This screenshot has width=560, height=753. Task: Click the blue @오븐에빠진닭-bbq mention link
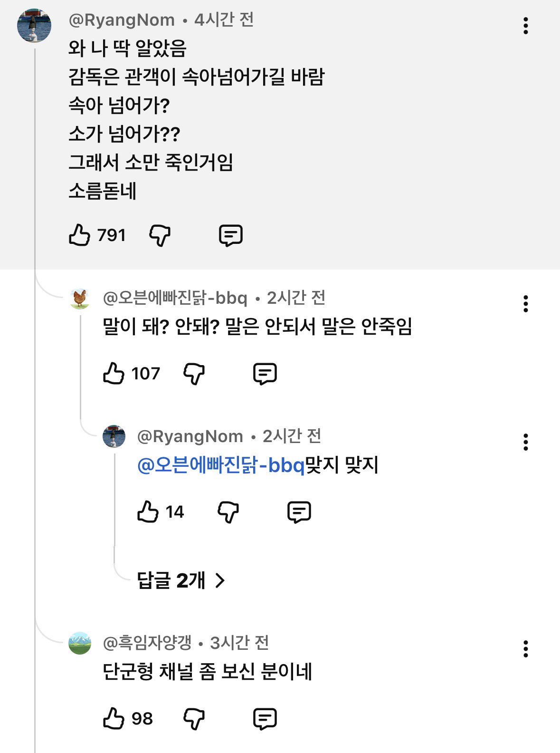tap(221, 464)
